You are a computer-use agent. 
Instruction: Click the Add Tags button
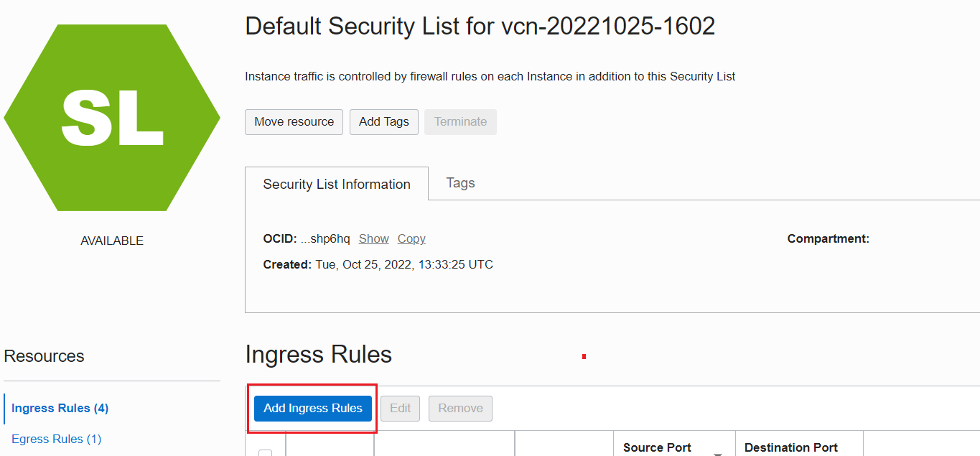383,121
